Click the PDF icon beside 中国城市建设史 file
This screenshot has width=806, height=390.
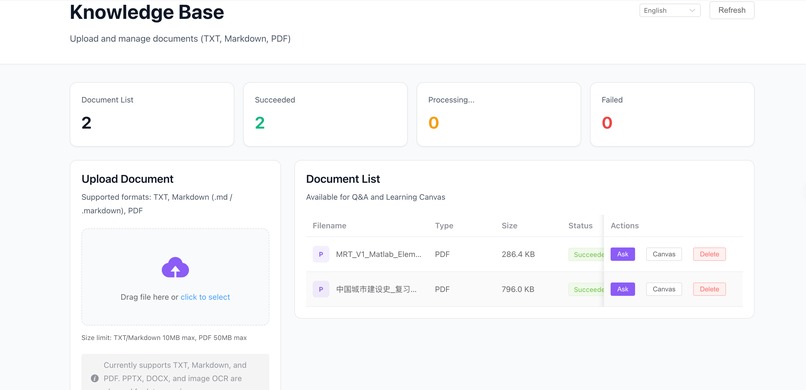[321, 289]
